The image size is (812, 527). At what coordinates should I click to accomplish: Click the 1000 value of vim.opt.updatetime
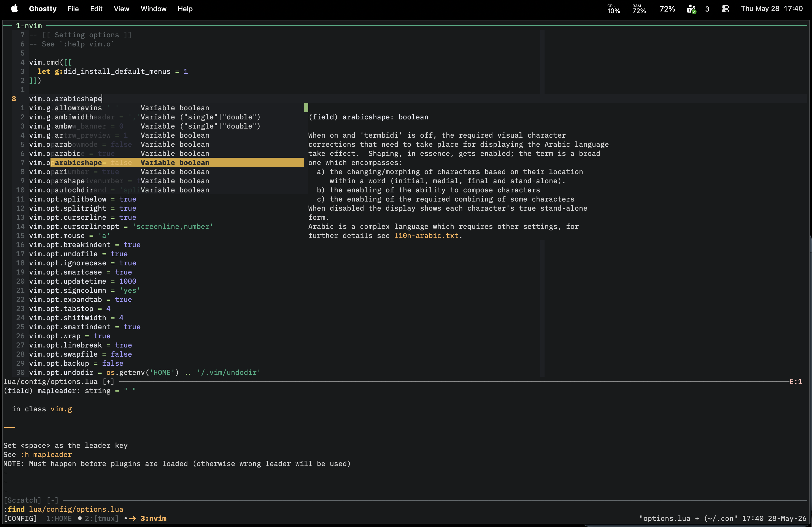coord(128,281)
